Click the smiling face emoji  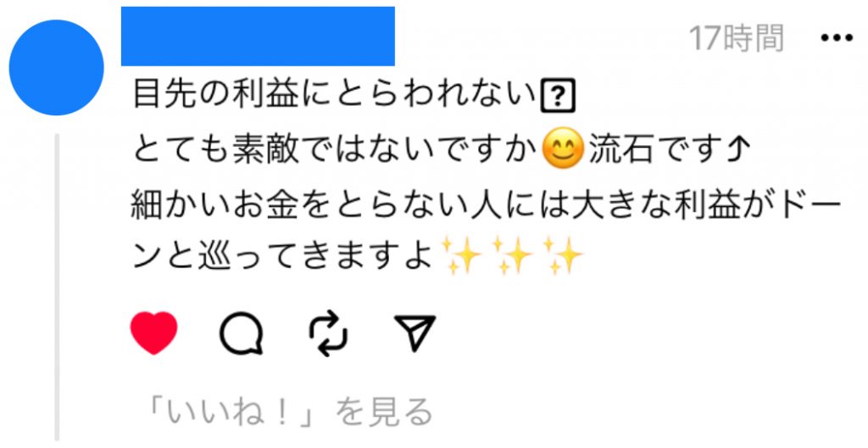click(x=563, y=148)
